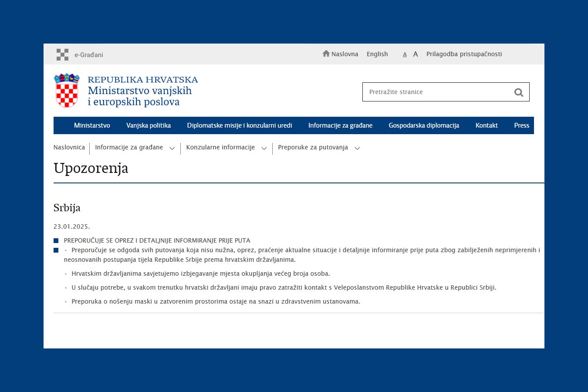Click the e-Građani checkered logo icon
This screenshot has width=588, height=392.
click(62, 54)
